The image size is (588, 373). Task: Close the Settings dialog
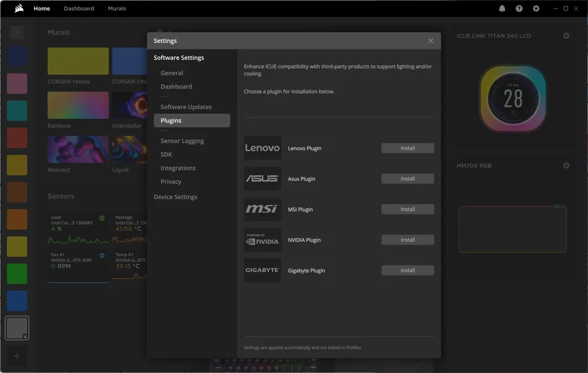pos(430,41)
